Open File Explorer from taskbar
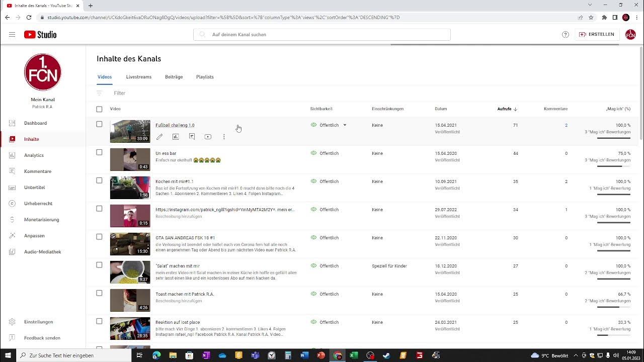The image size is (644, 362). pos(173,355)
